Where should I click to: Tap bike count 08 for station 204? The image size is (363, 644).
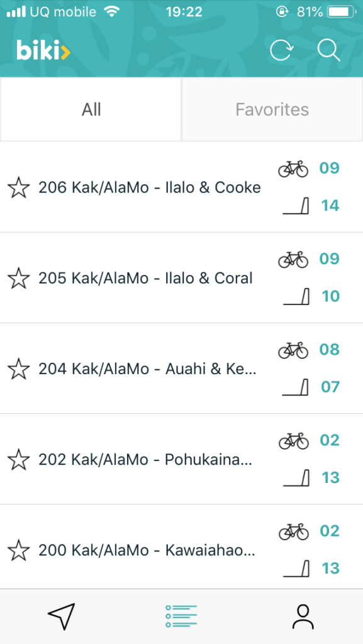tap(330, 350)
